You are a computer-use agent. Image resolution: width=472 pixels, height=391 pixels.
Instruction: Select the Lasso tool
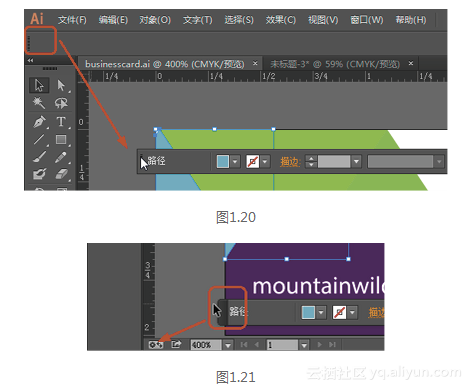pyautogui.click(x=61, y=103)
